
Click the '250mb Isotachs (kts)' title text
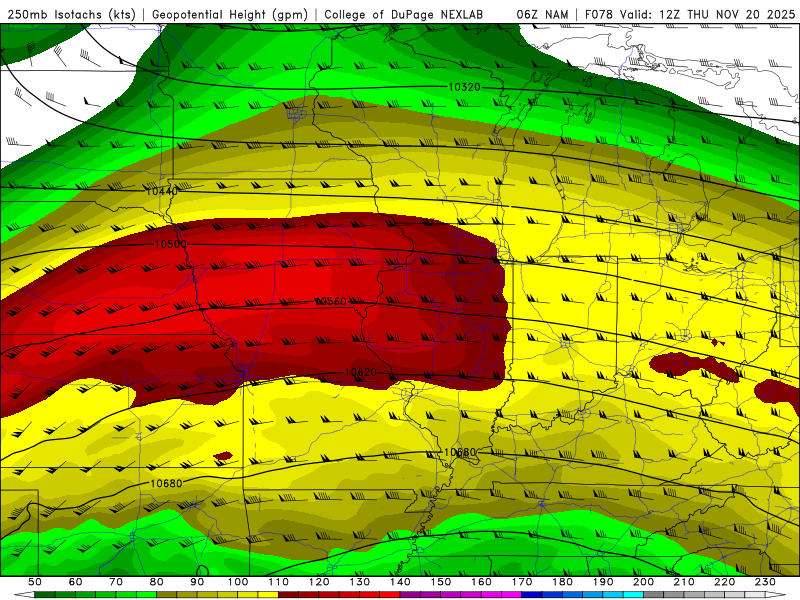click(x=71, y=14)
